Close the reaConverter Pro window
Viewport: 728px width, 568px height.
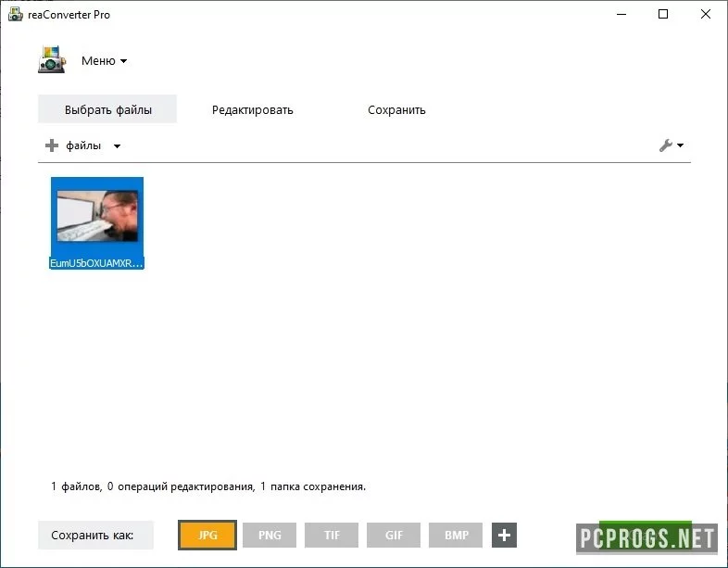click(x=705, y=15)
